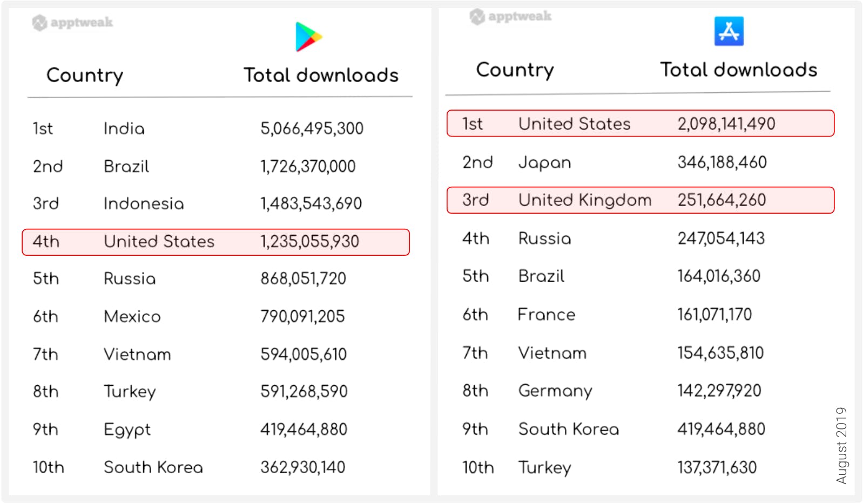Select Egypt in the 9th row
This screenshot has width=863, height=504.
127,430
